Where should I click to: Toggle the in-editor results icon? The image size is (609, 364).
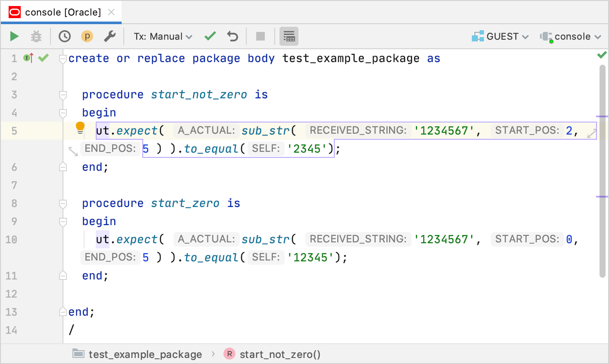tap(289, 36)
